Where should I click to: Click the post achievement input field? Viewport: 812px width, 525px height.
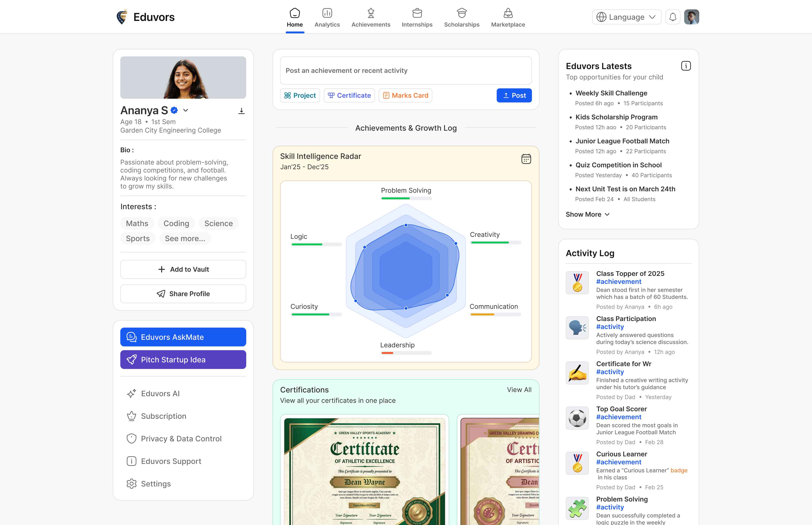click(x=406, y=71)
